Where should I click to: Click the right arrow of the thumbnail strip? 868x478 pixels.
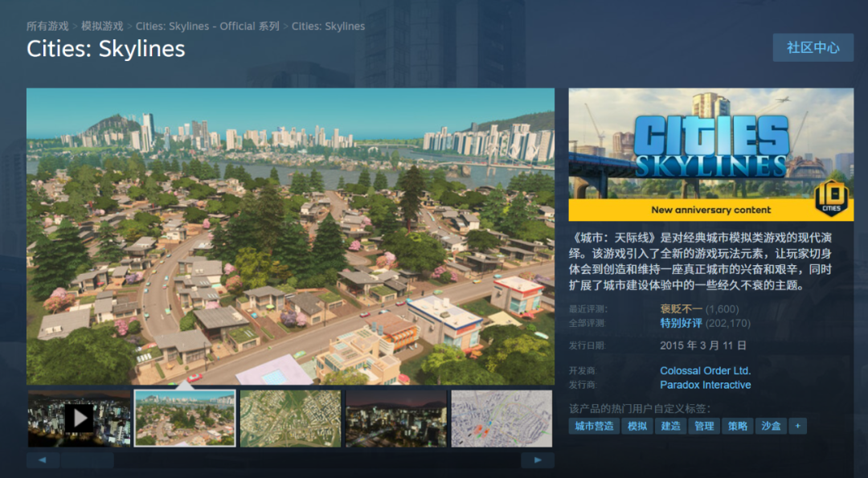[538, 460]
